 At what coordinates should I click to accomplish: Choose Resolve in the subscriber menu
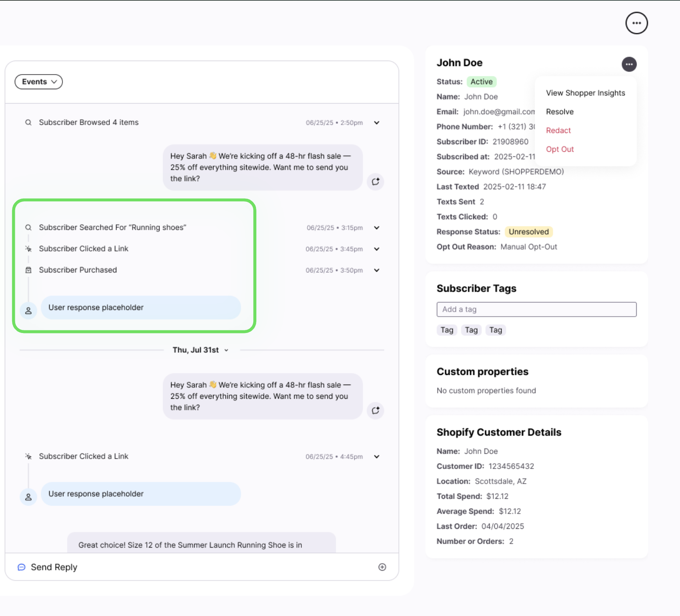(560, 112)
